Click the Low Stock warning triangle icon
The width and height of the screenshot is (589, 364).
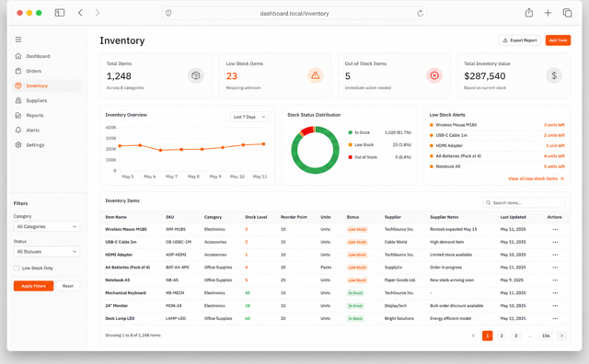(x=315, y=75)
